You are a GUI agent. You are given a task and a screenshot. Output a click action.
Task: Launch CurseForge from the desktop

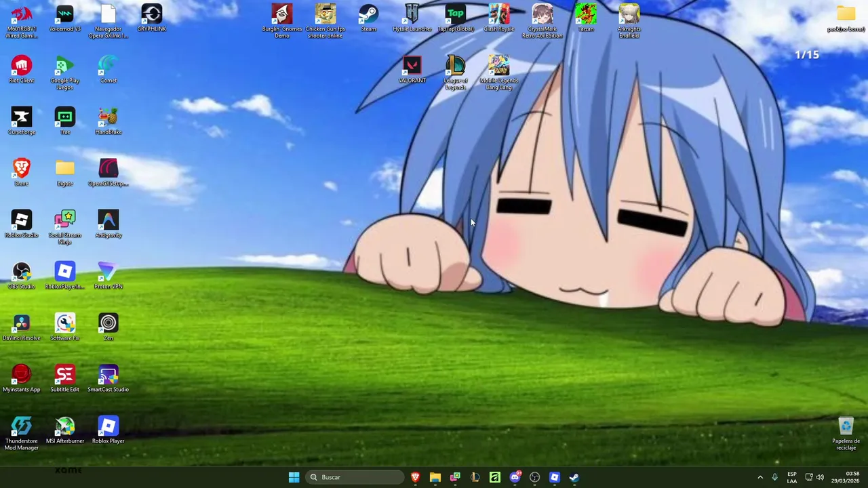[21, 122]
